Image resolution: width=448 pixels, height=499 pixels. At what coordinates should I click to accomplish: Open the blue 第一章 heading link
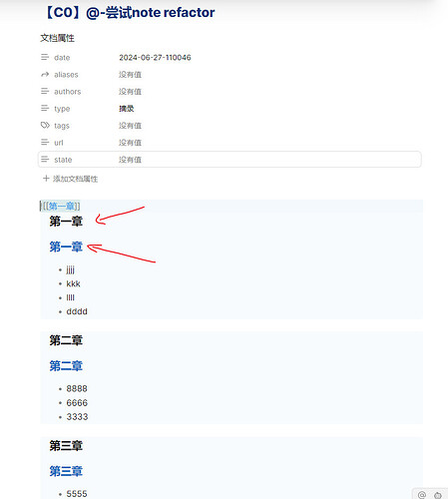[66, 247]
